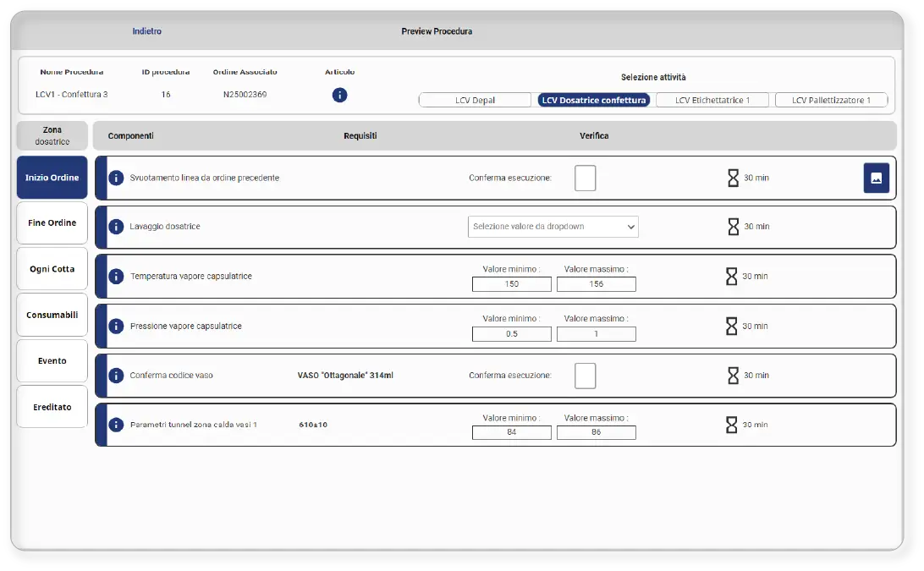Edit Parametri tunnel maximum value 86
The image size is (924, 571).
(x=597, y=432)
